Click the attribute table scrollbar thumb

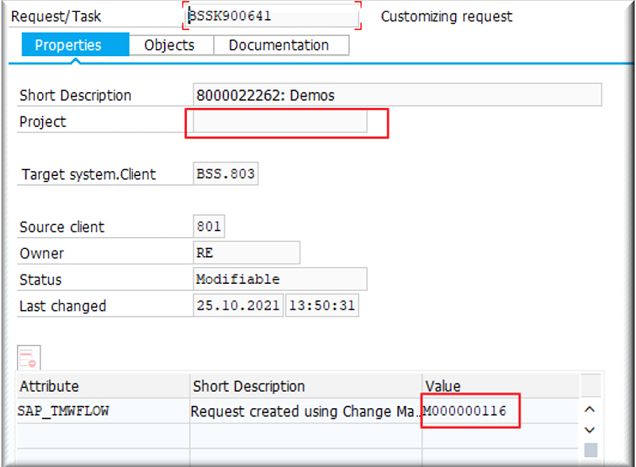click(x=591, y=449)
